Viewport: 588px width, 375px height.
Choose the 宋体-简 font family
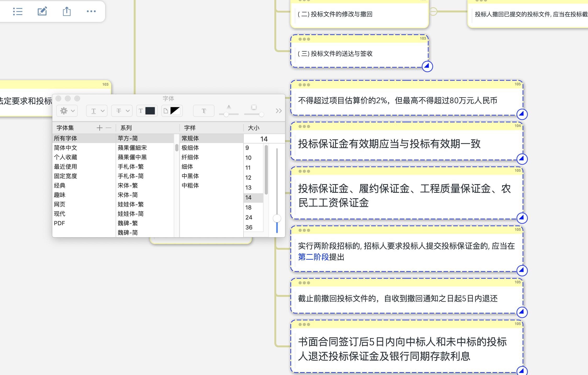(145, 195)
